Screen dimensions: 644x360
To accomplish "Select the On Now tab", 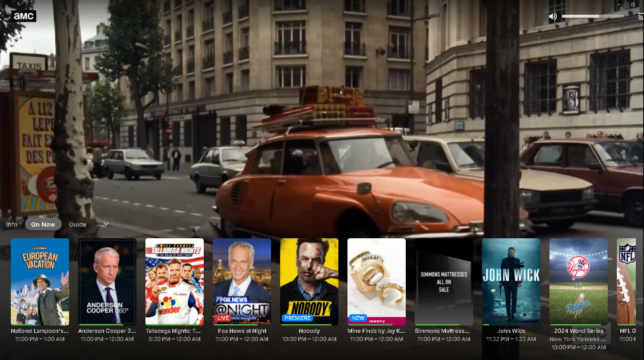I will pyautogui.click(x=43, y=224).
